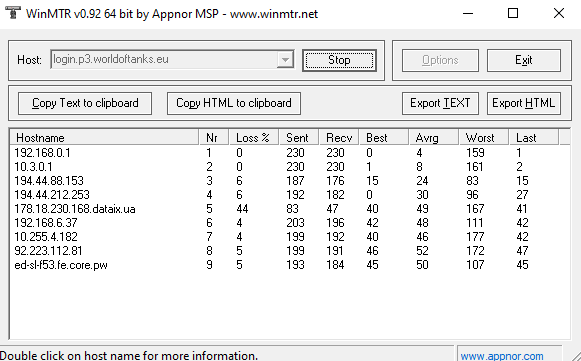
Task: Click the Worst column header
Action: click(x=484, y=138)
